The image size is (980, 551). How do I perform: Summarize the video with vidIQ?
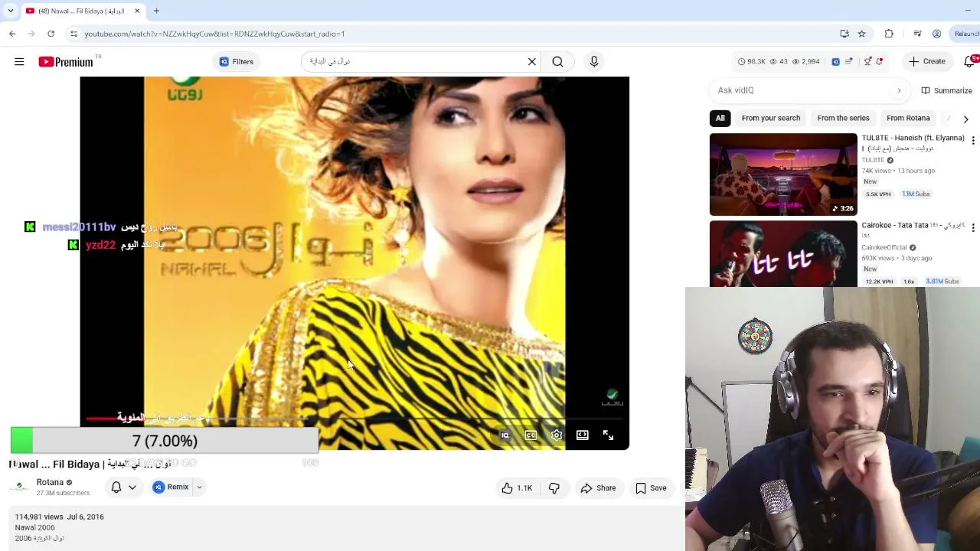pyautogui.click(x=946, y=90)
